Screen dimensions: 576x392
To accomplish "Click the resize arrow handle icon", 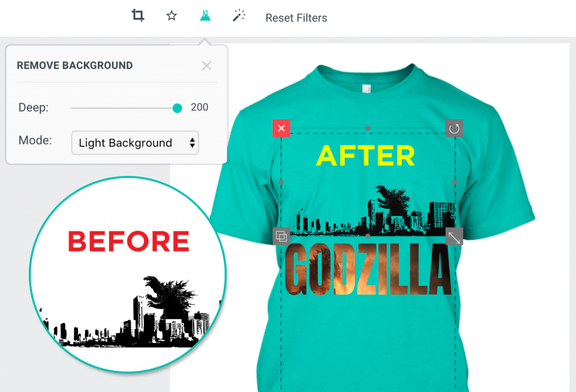I will 454,237.
